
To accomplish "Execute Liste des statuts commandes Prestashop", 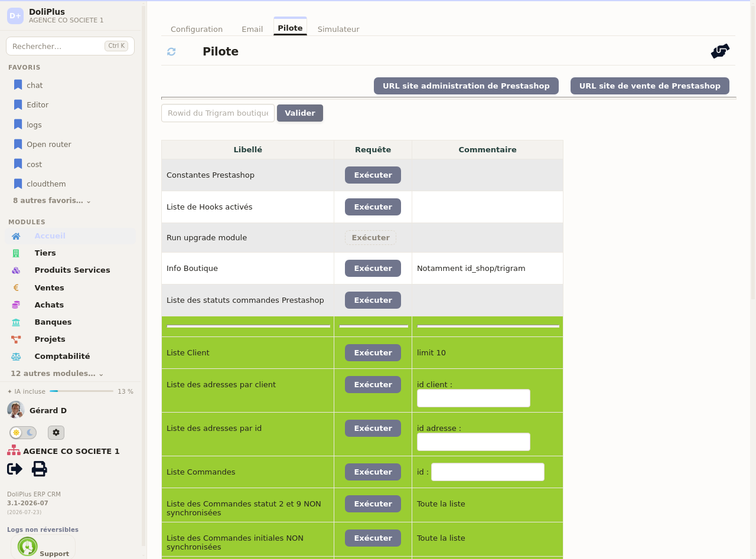I will coord(373,300).
